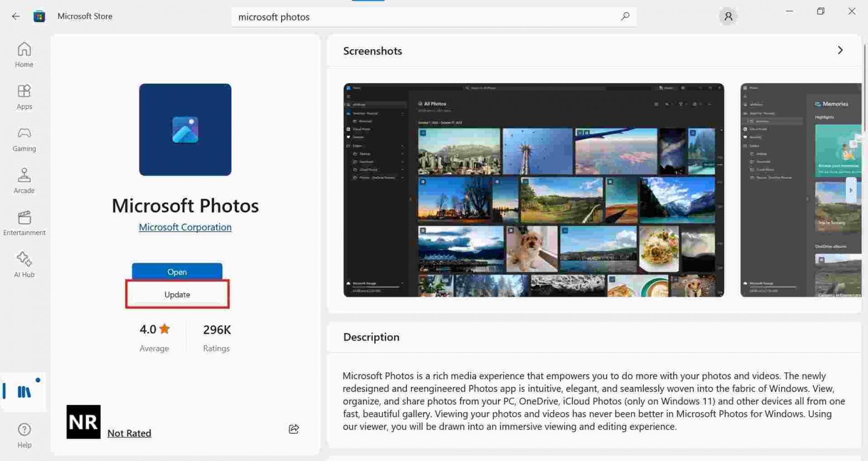This screenshot has height=461, width=868.
Task: Click the Microsoft Photos app title
Action: coord(185,205)
